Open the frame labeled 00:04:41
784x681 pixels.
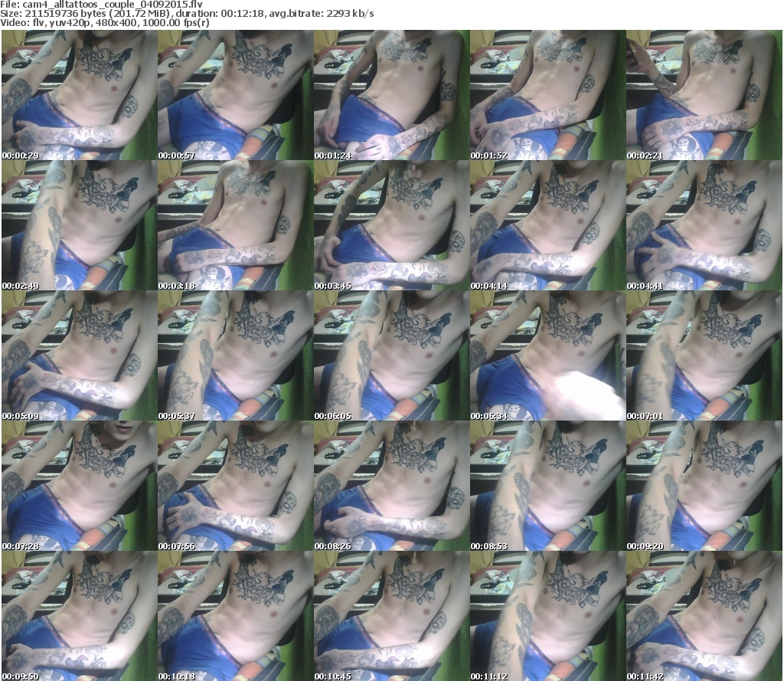pos(704,225)
